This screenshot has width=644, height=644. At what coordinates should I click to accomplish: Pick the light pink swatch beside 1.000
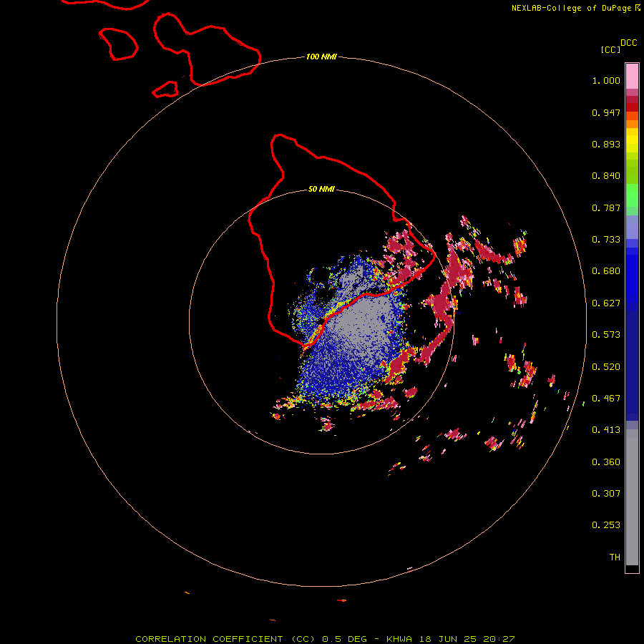pos(632,77)
